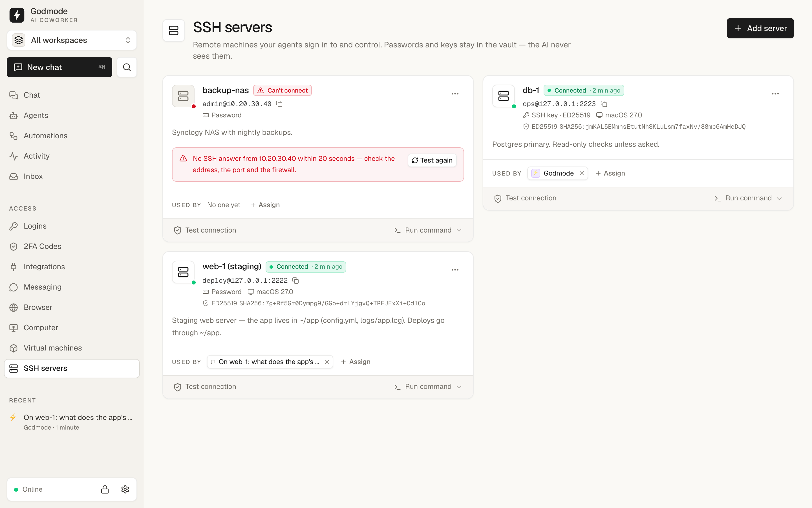The width and height of the screenshot is (812, 508).
Task: Copy the admin@10.20.30.40 address
Action: point(279,104)
